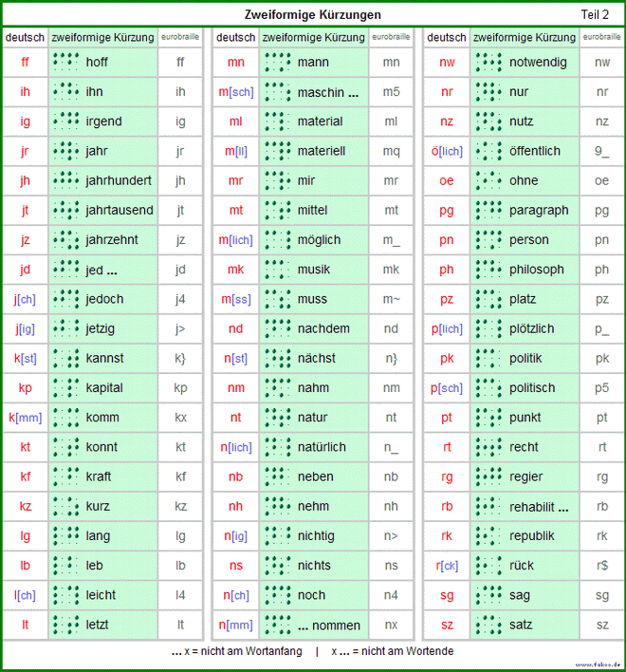This screenshot has width=626, height=672.
Task: Click the eurobraille value 'mq'
Action: tap(391, 151)
